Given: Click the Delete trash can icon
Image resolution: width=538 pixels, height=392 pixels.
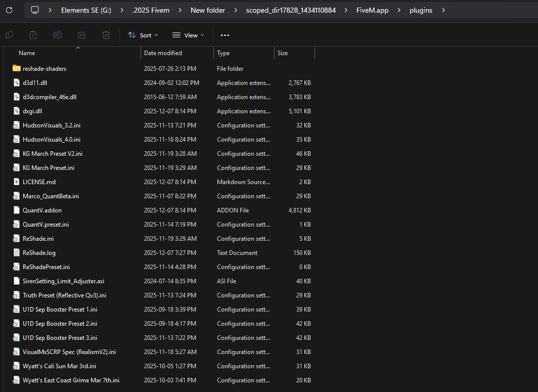Looking at the screenshot, I should click(x=106, y=35).
